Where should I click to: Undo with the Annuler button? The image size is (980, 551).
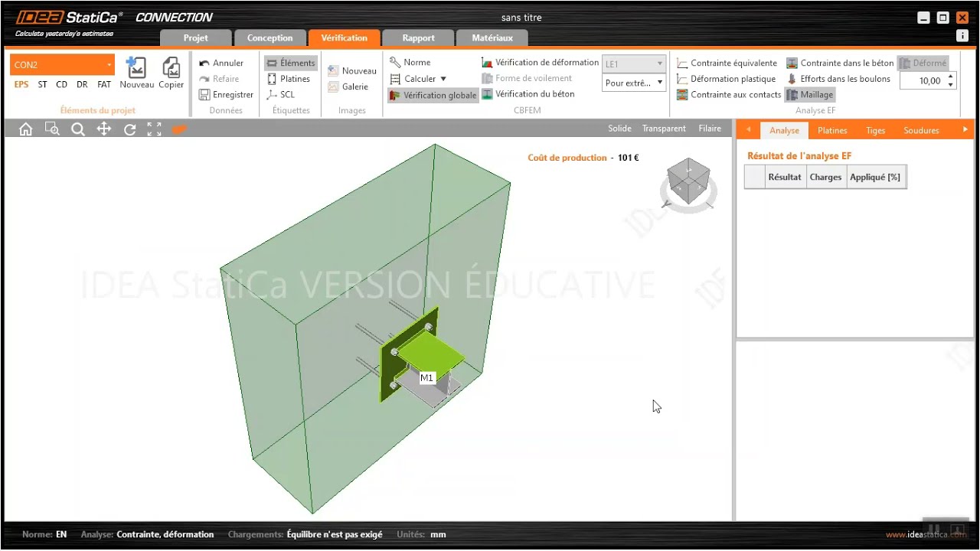coord(221,63)
